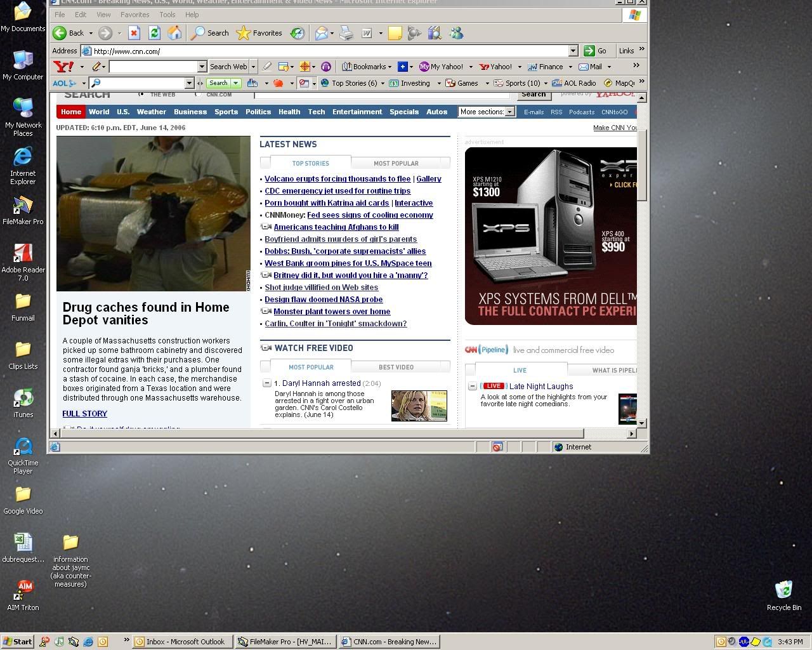Read 'Design flaw doomed NASA probe' link
Viewport: 812px width, 650px height.
[x=324, y=300]
